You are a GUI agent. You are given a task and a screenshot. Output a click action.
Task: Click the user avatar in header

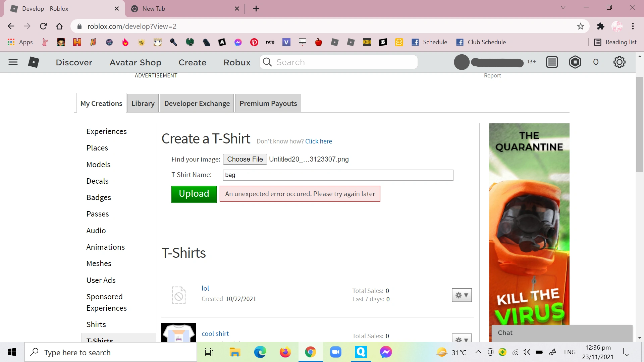pyautogui.click(x=462, y=62)
